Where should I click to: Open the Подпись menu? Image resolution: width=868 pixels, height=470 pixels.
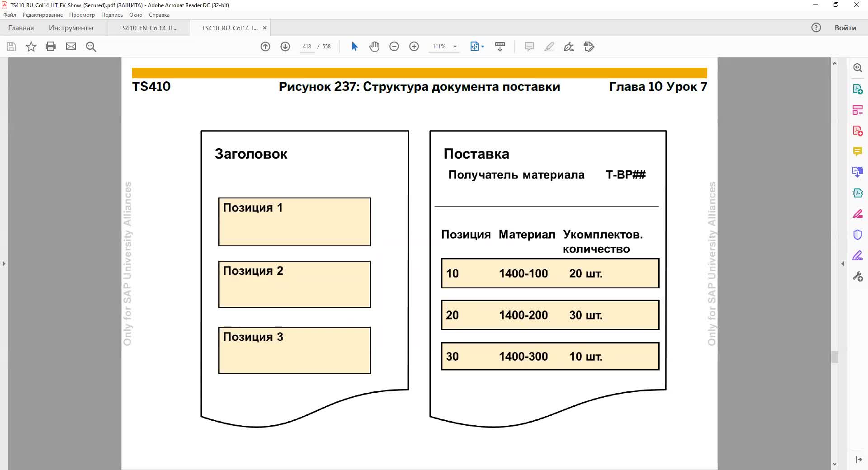pyautogui.click(x=112, y=15)
